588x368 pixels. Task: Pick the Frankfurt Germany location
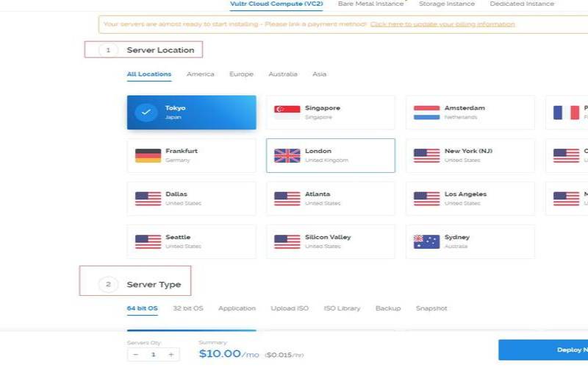[x=192, y=155]
